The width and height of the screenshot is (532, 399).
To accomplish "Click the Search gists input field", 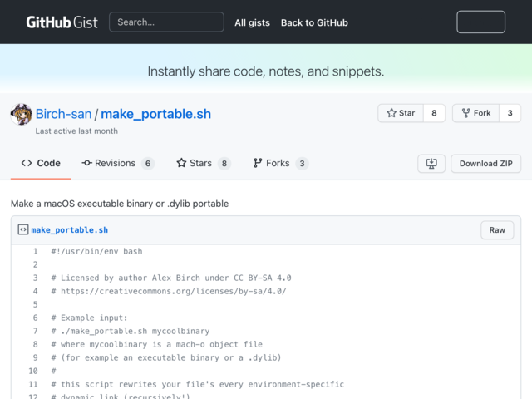I will point(166,22).
